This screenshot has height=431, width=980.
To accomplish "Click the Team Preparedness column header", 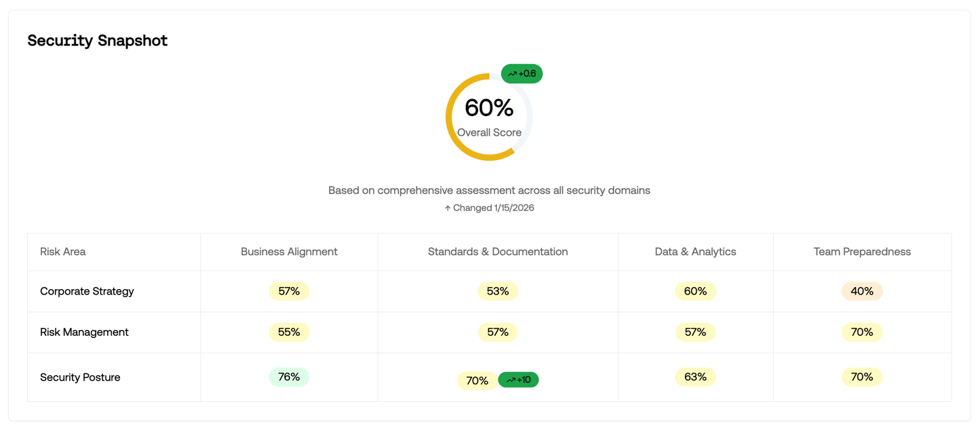I will click(862, 252).
